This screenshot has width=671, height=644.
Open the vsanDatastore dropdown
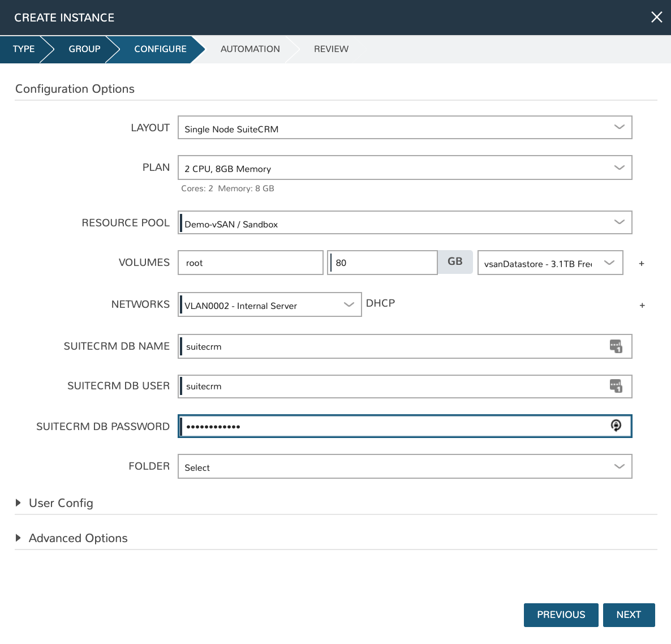coord(550,263)
